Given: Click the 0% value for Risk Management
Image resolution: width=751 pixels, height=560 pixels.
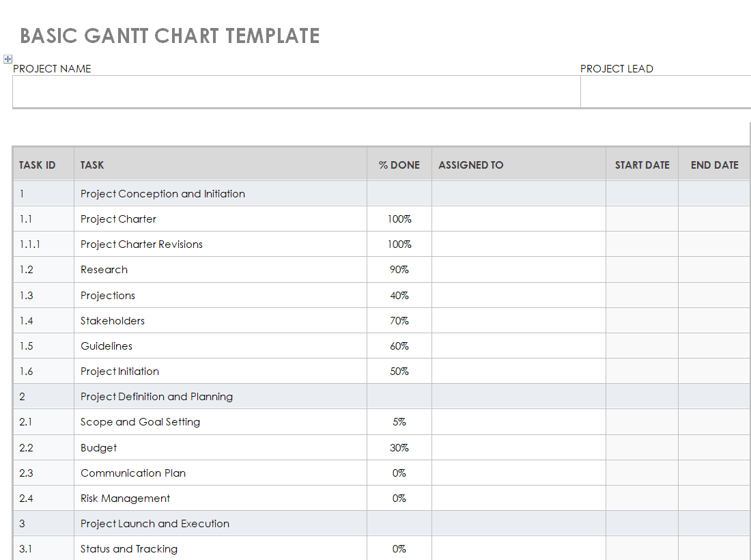Looking at the screenshot, I should click(399, 499).
